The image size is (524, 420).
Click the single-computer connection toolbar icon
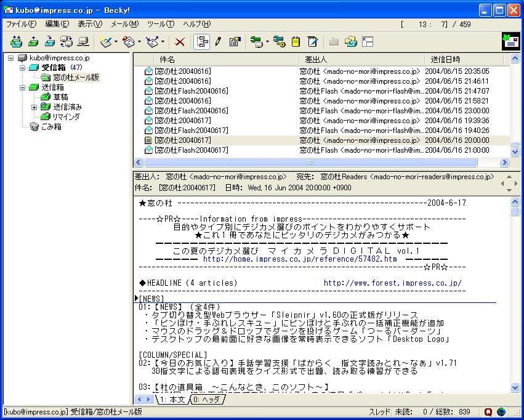[x=83, y=42]
